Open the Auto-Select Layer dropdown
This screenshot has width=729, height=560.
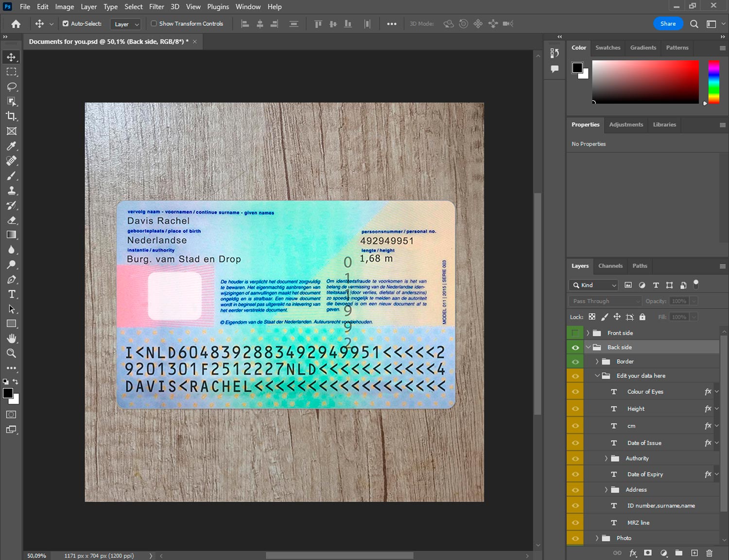point(126,24)
